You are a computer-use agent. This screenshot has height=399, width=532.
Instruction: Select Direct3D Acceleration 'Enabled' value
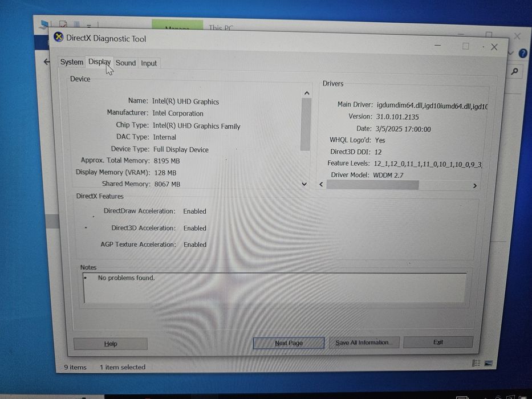tap(195, 228)
